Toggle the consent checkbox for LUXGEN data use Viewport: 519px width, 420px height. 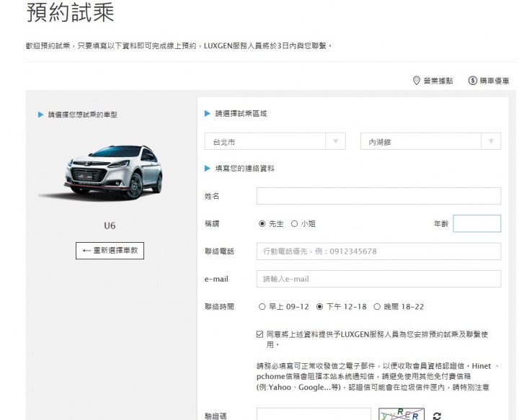(259, 334)
